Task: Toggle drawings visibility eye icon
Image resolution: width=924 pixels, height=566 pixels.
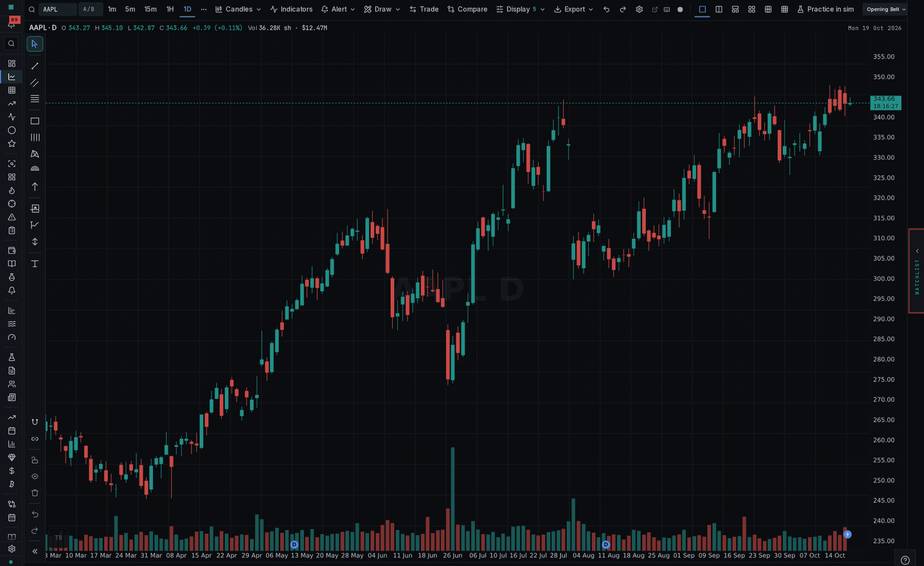Action: [x=35, y=476]
